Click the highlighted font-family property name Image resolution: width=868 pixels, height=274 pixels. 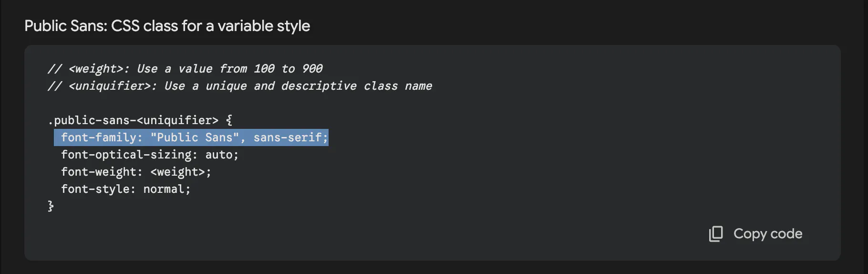coord(98,137)
